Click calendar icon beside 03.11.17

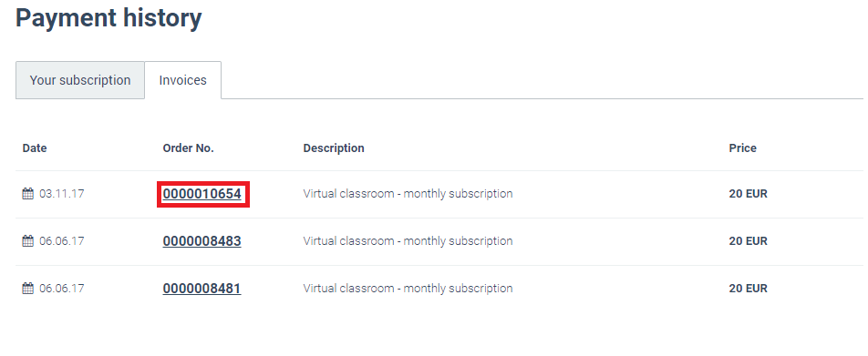coord(27,194)
